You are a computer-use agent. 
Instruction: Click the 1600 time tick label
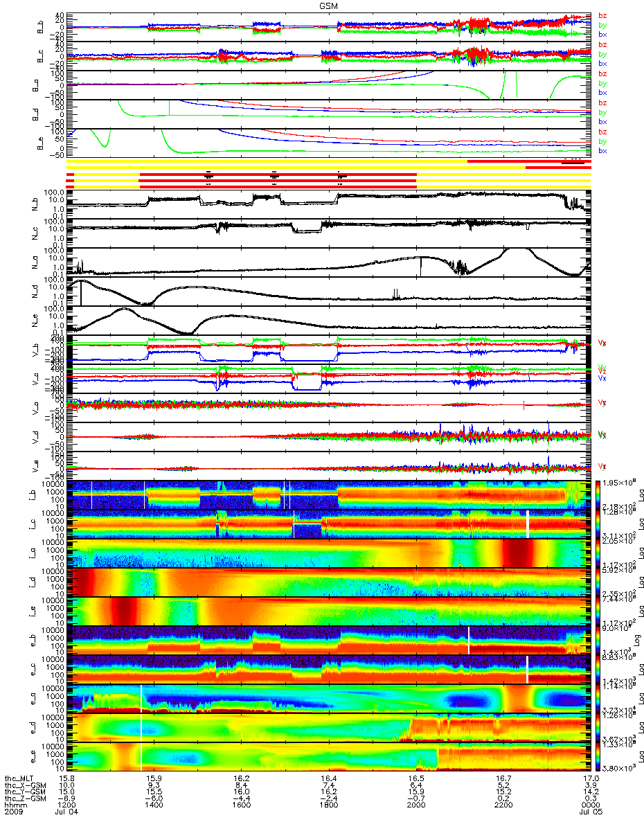click(x=241, y=806)
